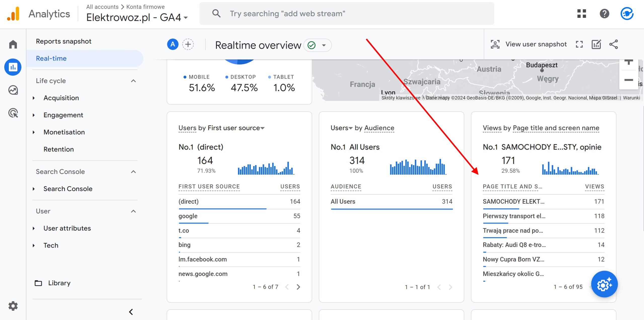Open the account avatar menu
The image size is (644, 320).
pyautogui.click(x=627, y=14)
